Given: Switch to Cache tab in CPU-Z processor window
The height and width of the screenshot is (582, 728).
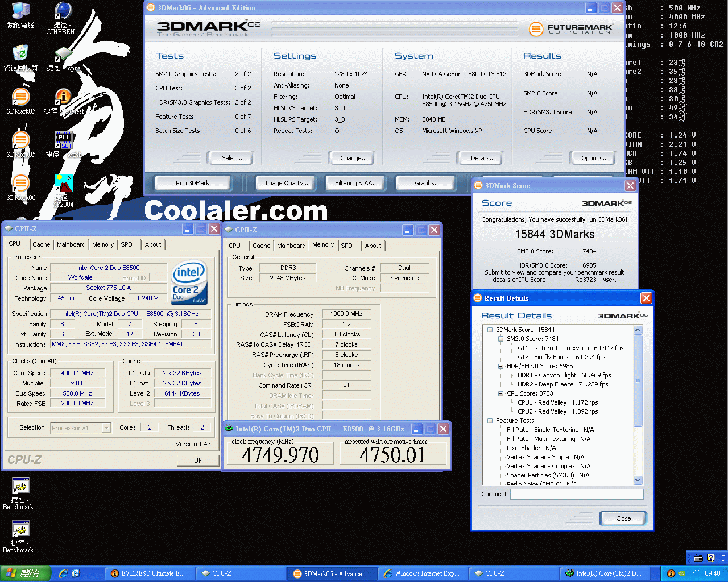Looking at the screenshot, I should click(41, 244).
